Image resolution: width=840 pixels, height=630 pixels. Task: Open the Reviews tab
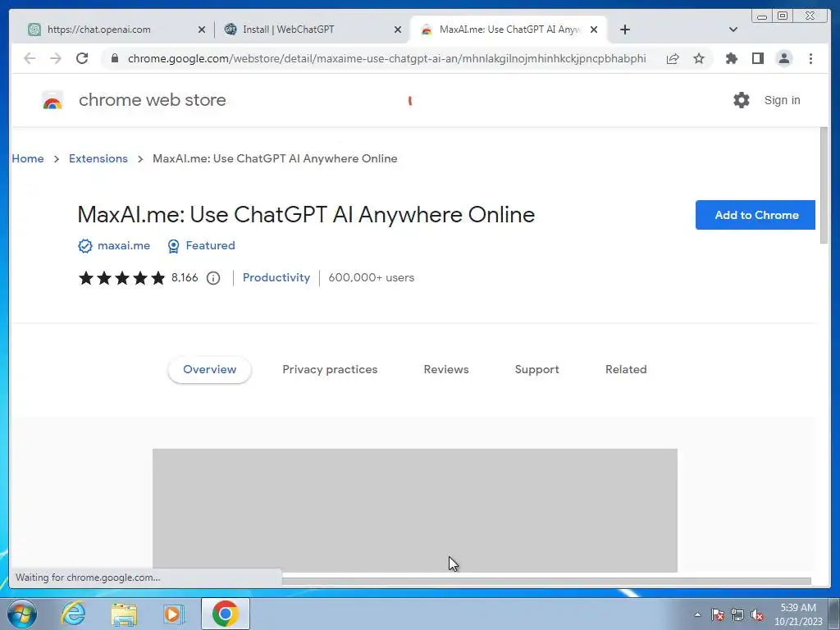[x=446, y=370]
